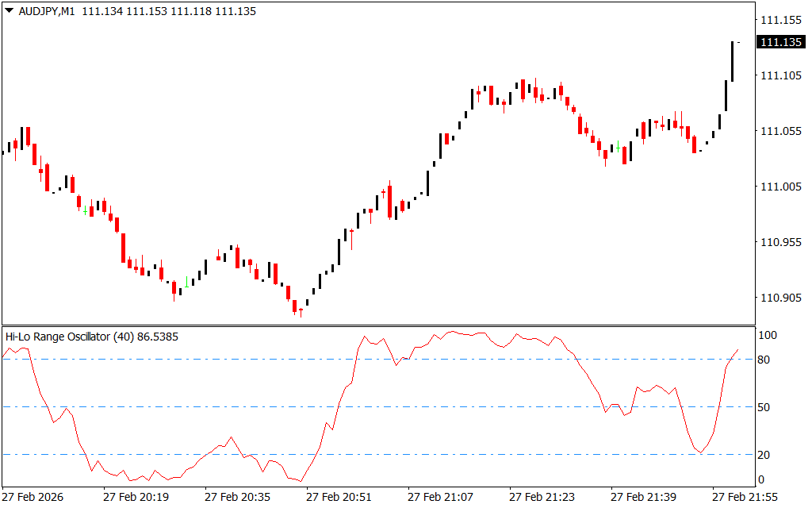
Task: Click the triangle arrow beside AUDJPY,M1
Action: pyautogui.click(x=9, y=11)
